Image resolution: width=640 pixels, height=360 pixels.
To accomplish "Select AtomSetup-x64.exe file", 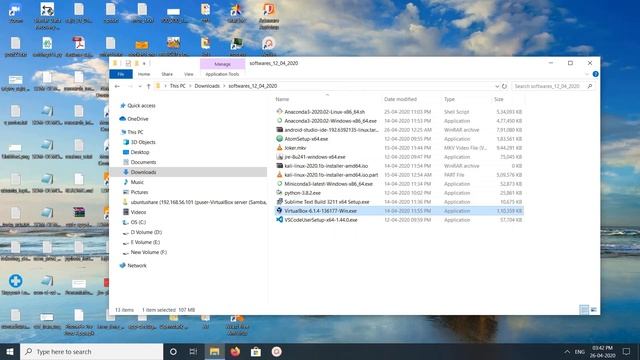I will (306, 139).
